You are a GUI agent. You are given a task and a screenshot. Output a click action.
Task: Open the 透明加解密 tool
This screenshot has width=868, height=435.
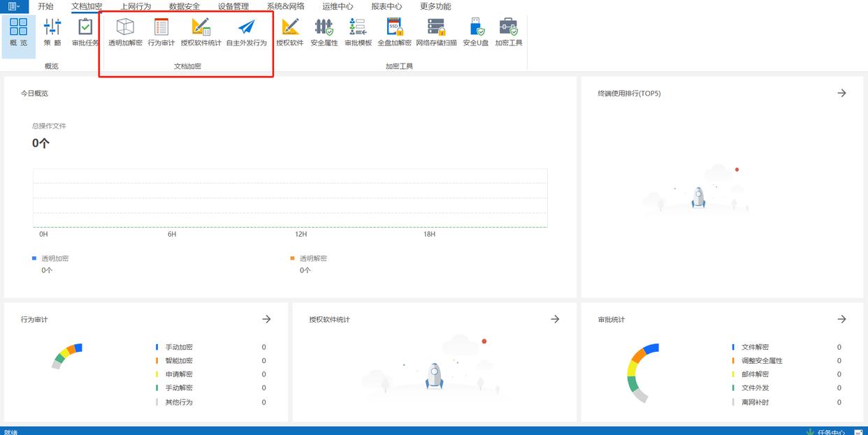point(125,32)
